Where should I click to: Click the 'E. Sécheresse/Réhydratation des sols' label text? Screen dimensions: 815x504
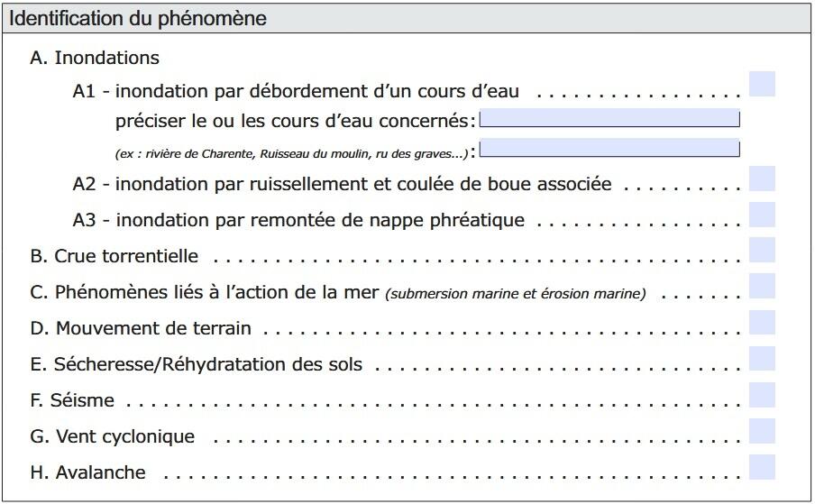click(196, 365)
